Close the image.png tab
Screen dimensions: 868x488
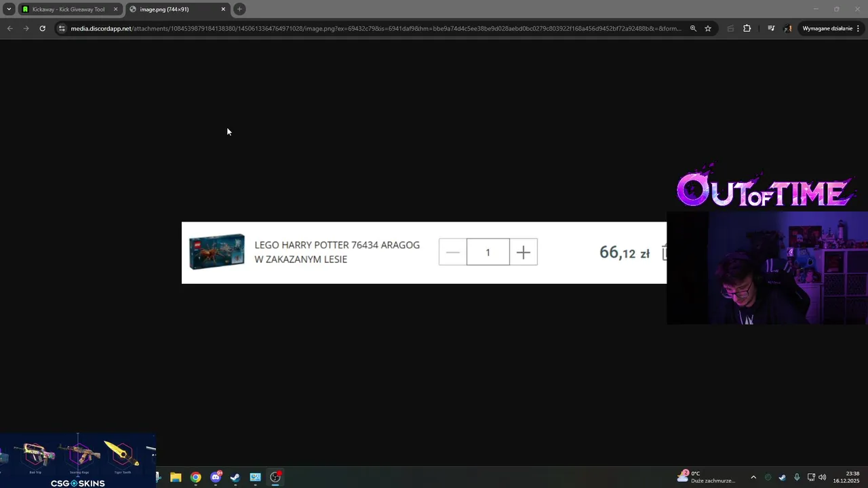click(x=223, y=9)
